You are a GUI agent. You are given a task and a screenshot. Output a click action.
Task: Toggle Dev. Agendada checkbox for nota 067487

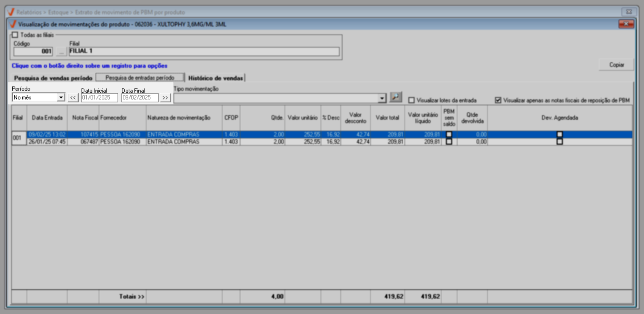click(560, 142)
